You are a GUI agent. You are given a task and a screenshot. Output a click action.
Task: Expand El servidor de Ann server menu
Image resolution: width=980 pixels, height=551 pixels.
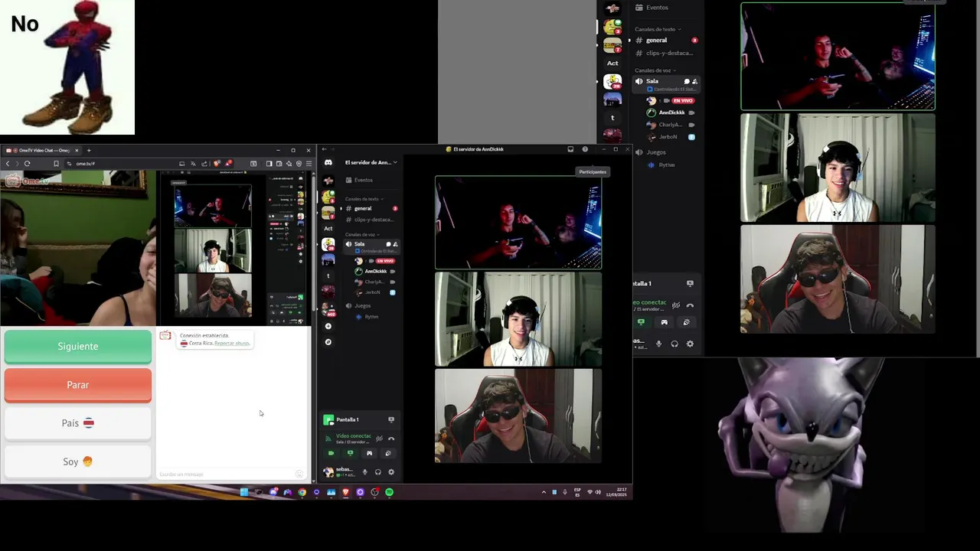371,162
